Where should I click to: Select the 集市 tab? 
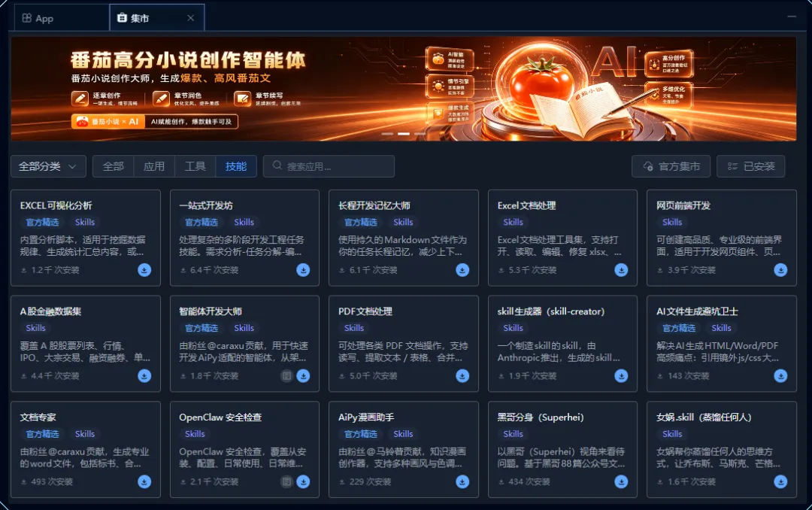click(x=157, y=18)
